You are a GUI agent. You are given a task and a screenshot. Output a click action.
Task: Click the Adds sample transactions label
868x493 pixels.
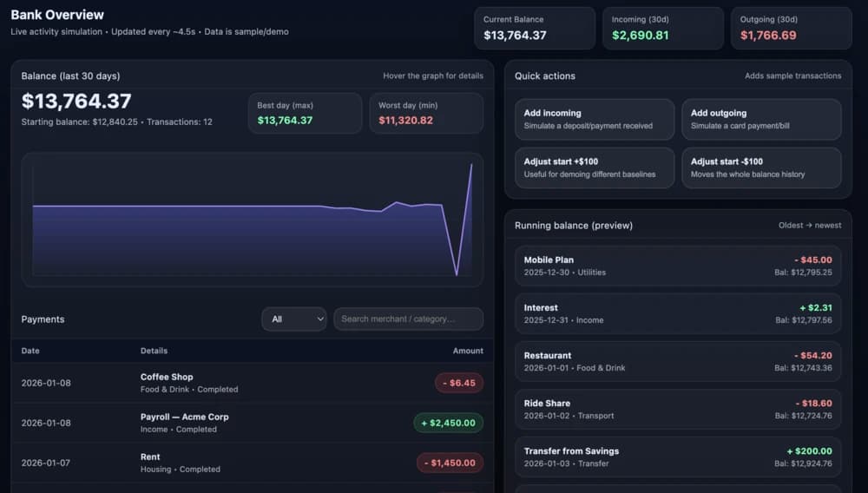tap(792, 76)
